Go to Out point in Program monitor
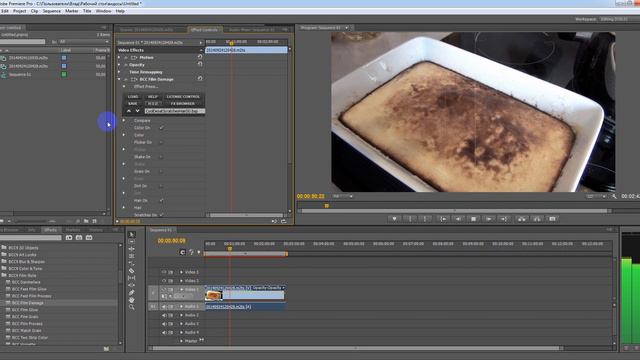 click(x=504, y=219)
